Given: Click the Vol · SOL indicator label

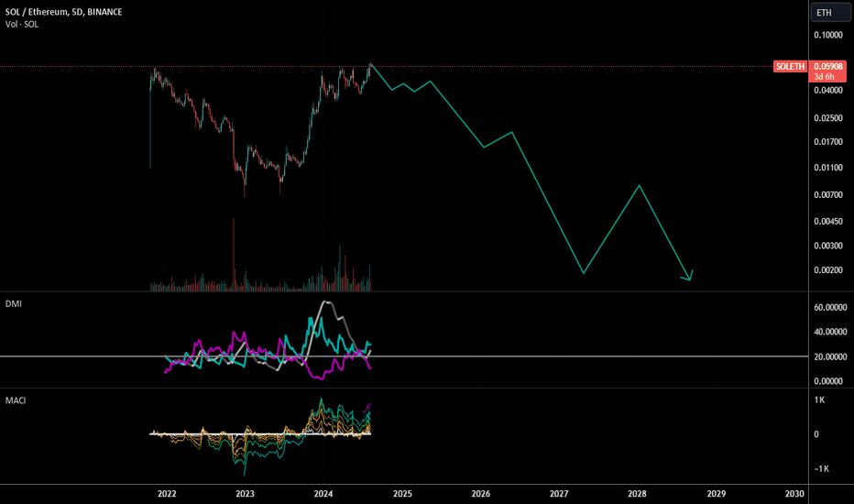Looking at the screenshot, I should click(22, 24).
